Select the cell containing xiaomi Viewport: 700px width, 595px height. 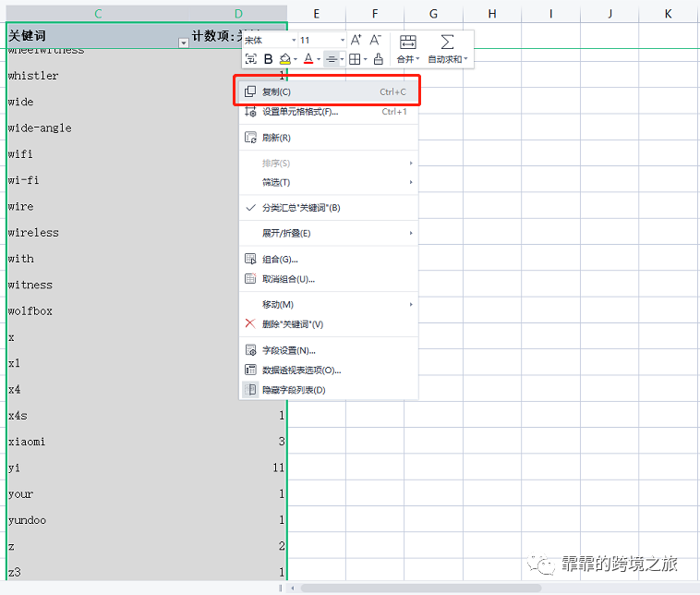pyautogui.click(x=98, y=442)
